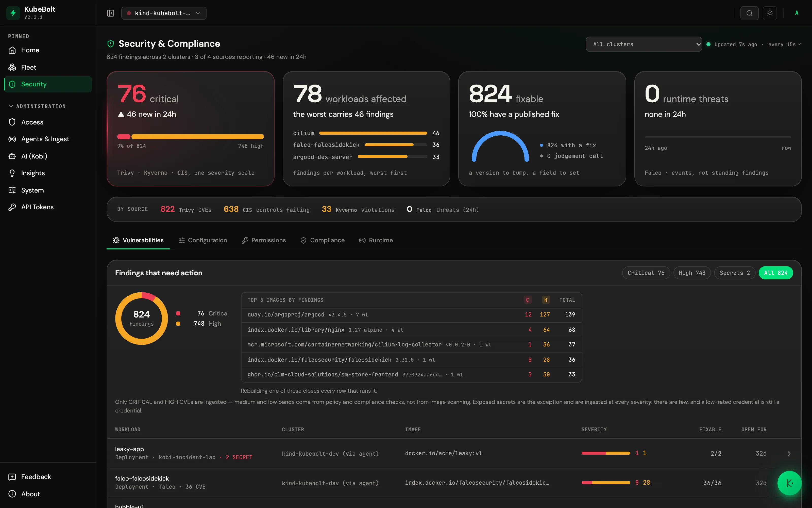
Task: Toggle the light/dark theme sun icon
Action: 770,13
